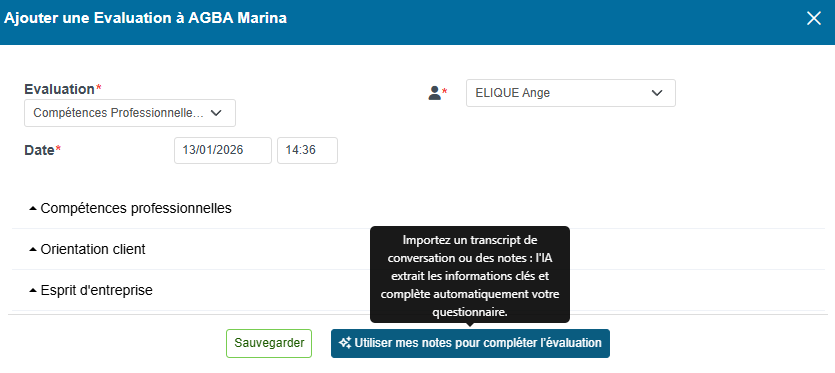Click the chevron arrow in ELIQUE Ange field

click(657, 93)
